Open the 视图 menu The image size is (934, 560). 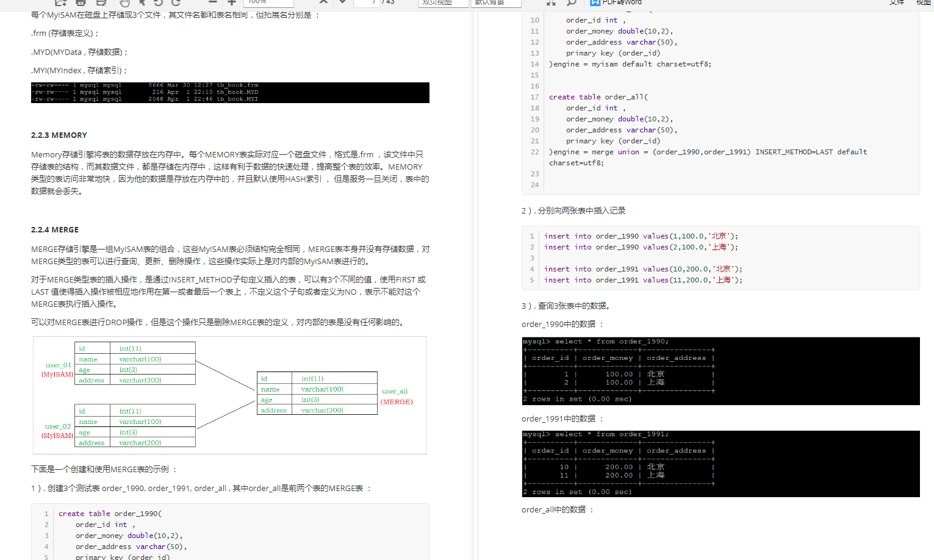(x=924, y=2)
